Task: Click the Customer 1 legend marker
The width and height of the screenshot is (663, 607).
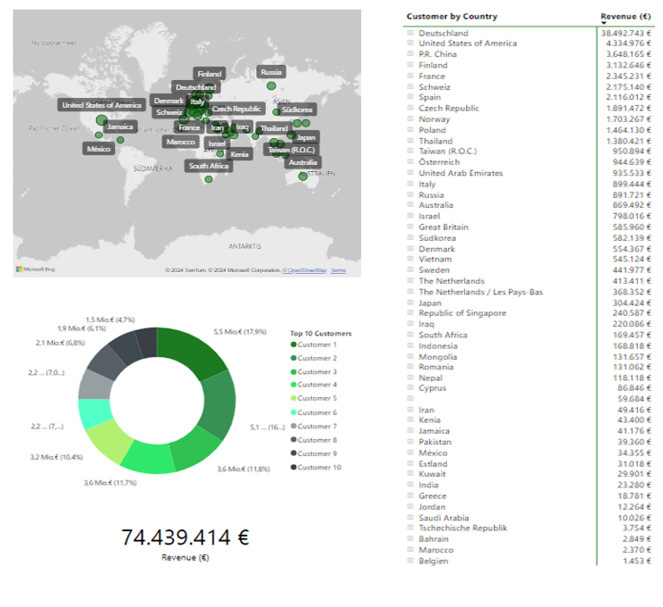Action: 294,345
